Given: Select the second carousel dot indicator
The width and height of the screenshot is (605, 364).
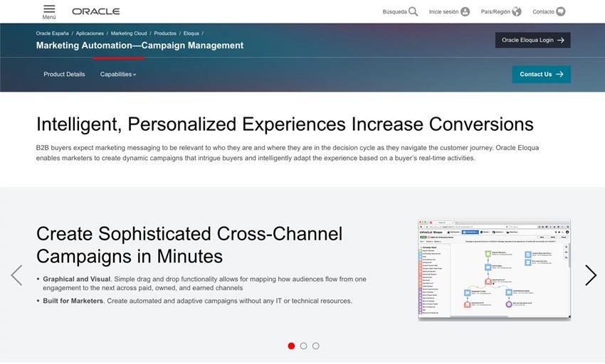Looking at the screenshot, I should click(x=304, y=346).
